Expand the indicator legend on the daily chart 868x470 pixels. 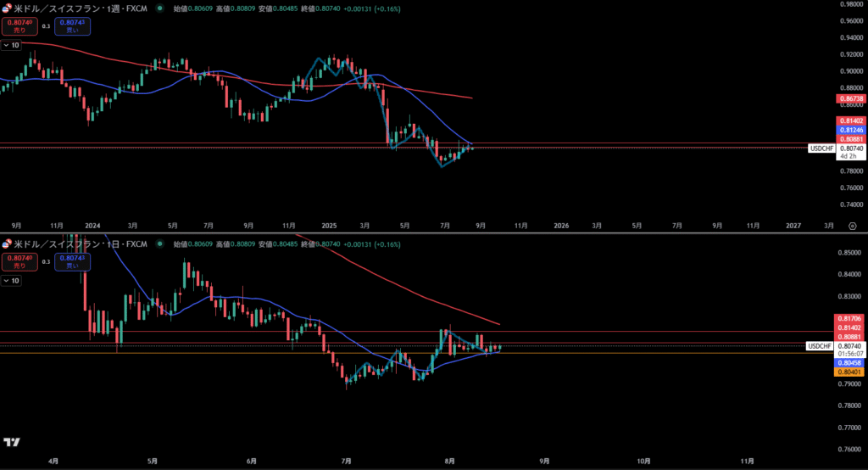(12, 280)
